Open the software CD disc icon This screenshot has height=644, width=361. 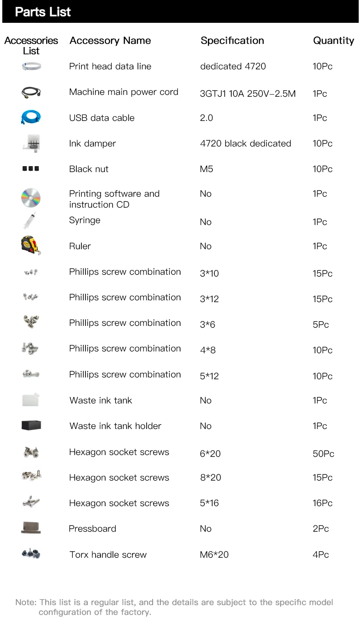pyautogui.click(x=31, y=198)
